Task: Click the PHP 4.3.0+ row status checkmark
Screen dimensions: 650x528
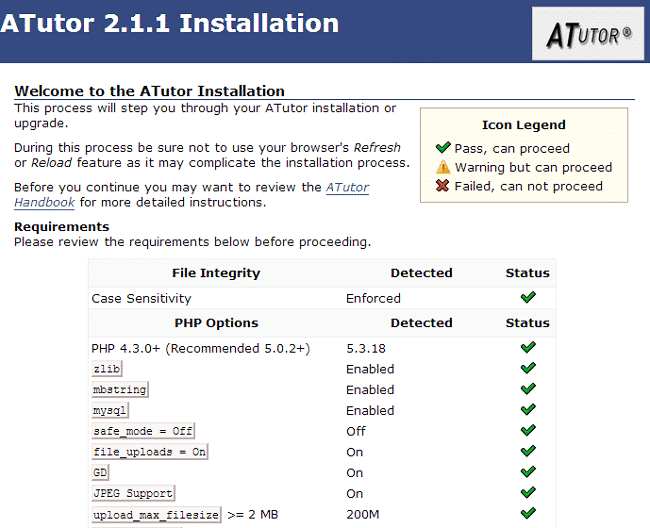Action: [x=528, y=347]
